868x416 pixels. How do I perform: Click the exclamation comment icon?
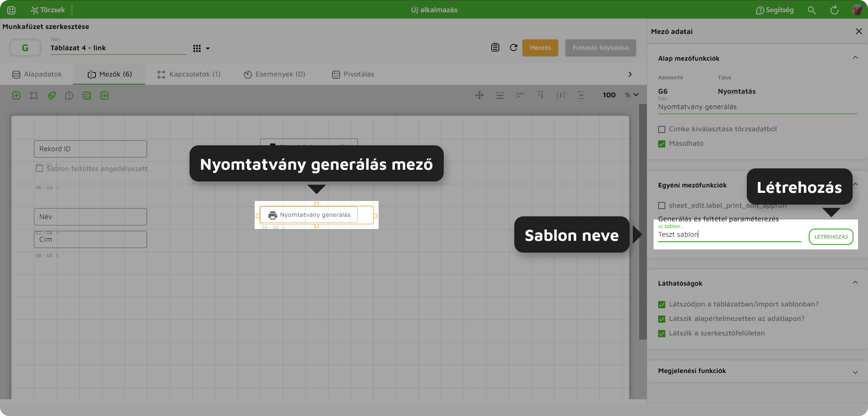tap(69, 96)
